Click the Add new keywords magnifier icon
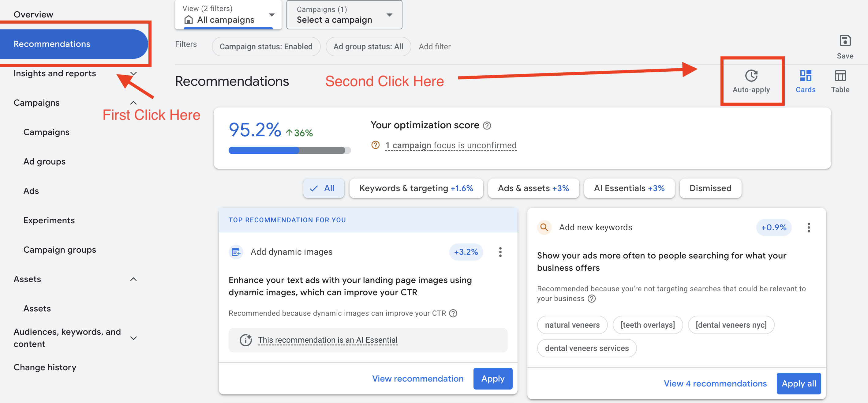The width and height of the screenshot is (868, 403). pos(544,227)
